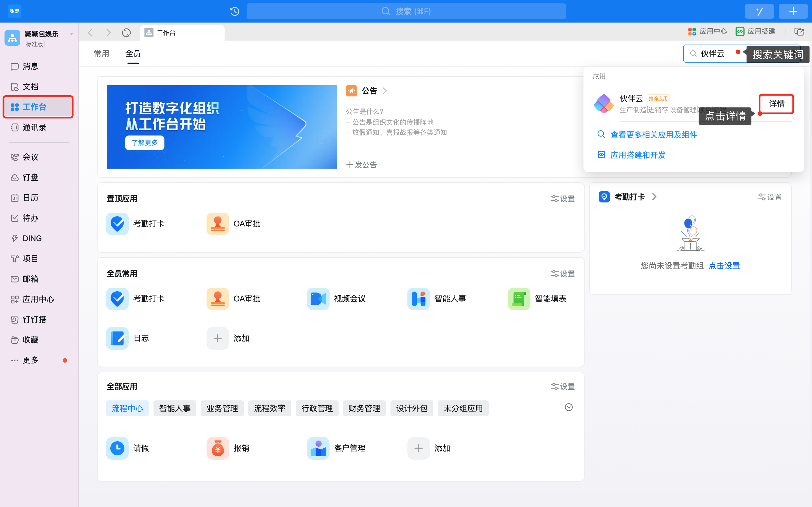Click 了解更多 on the banner

pyautogui.click(x=144, y=143)
